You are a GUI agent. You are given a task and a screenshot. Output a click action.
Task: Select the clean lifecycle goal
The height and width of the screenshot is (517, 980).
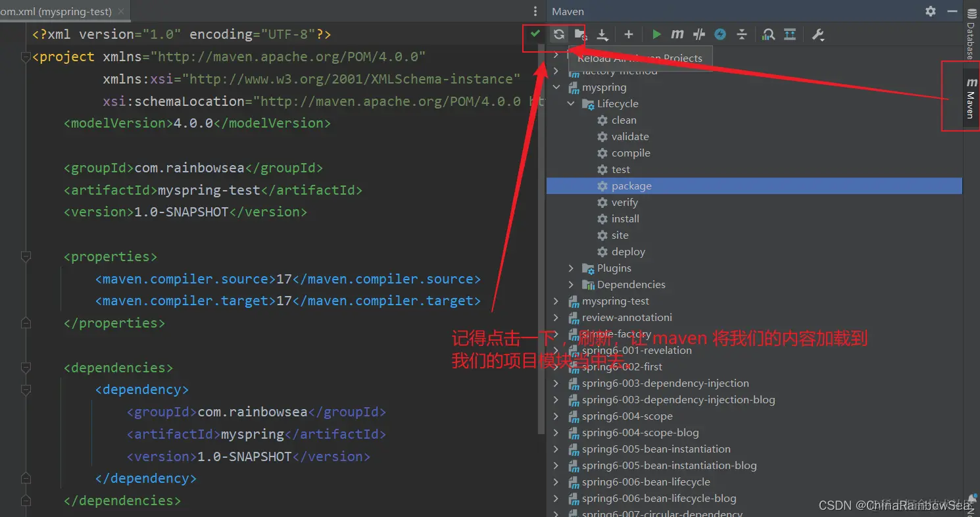point(624,120)
